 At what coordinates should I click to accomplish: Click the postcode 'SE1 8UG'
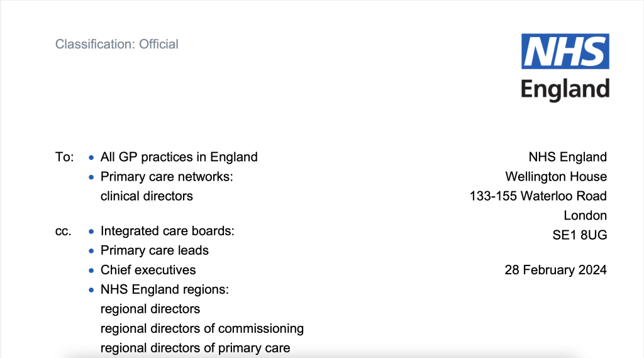[x=579, y=235]
